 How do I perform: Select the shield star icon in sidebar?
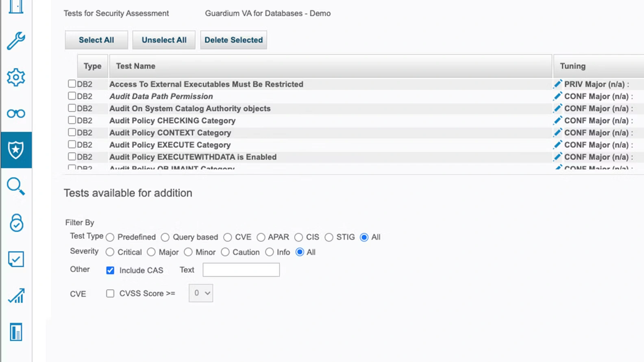(x=16, y=150)
